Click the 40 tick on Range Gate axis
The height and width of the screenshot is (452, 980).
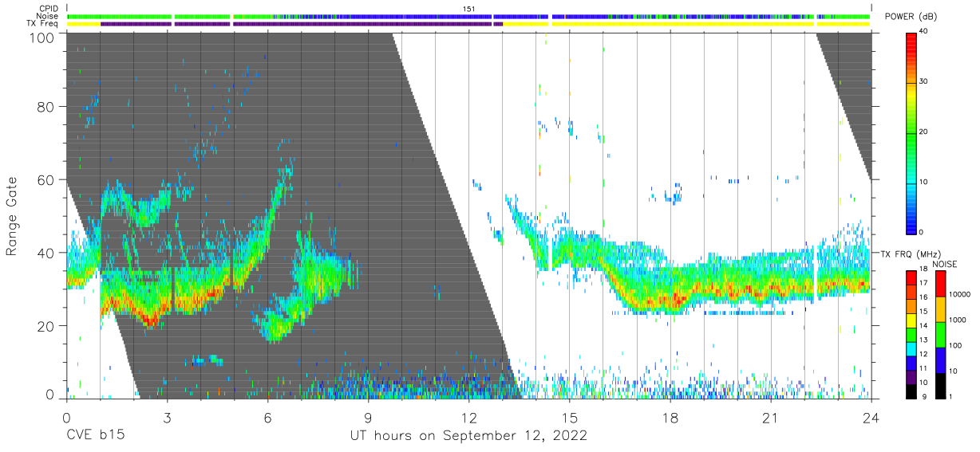[x=45, y=254]
